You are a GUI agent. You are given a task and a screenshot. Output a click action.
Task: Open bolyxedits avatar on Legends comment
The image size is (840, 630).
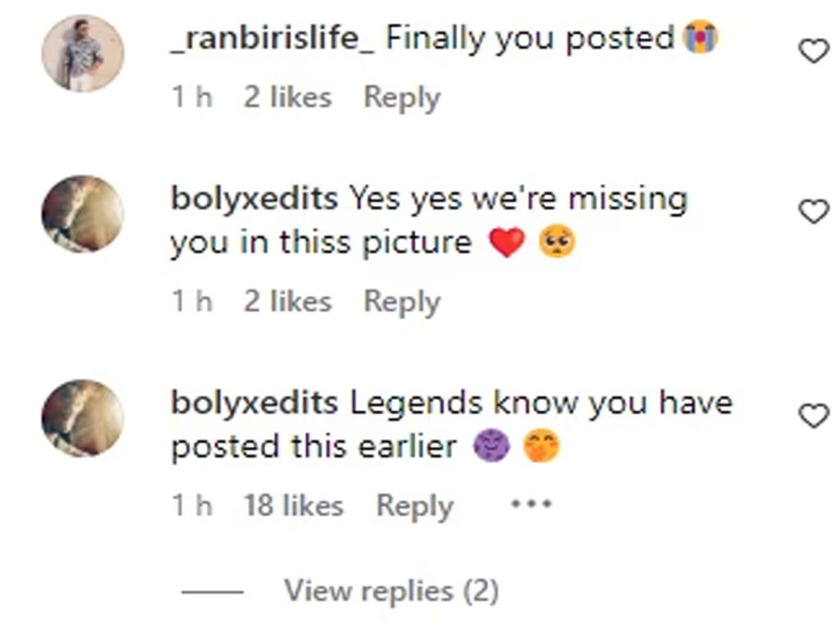[x=83, y=418]
